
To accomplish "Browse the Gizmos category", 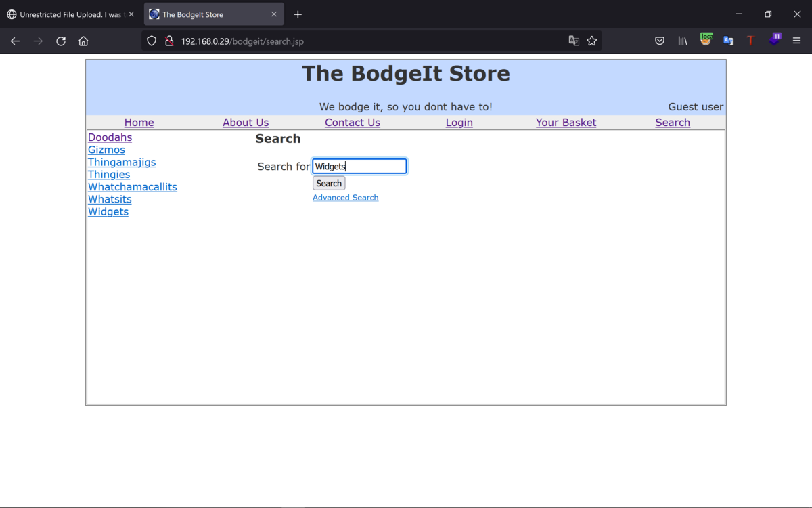I will point(106,150).
